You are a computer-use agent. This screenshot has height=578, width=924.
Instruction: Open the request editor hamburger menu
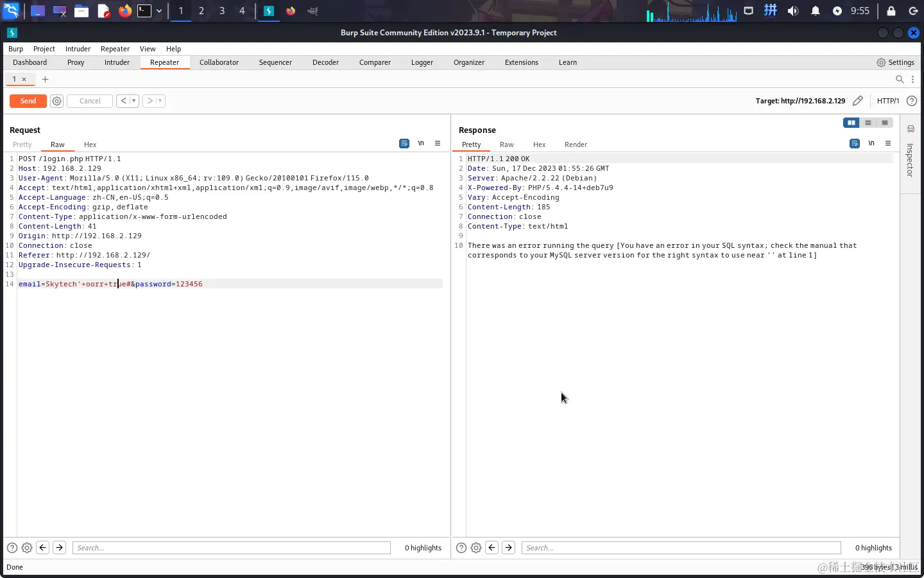click(x=438, y=143)
